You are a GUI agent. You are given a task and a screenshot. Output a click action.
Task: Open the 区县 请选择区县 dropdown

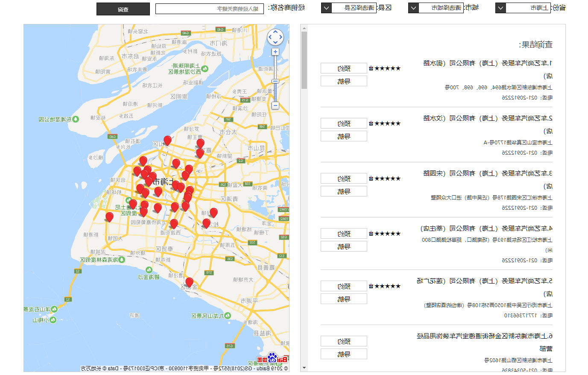[x=349, y=8]
